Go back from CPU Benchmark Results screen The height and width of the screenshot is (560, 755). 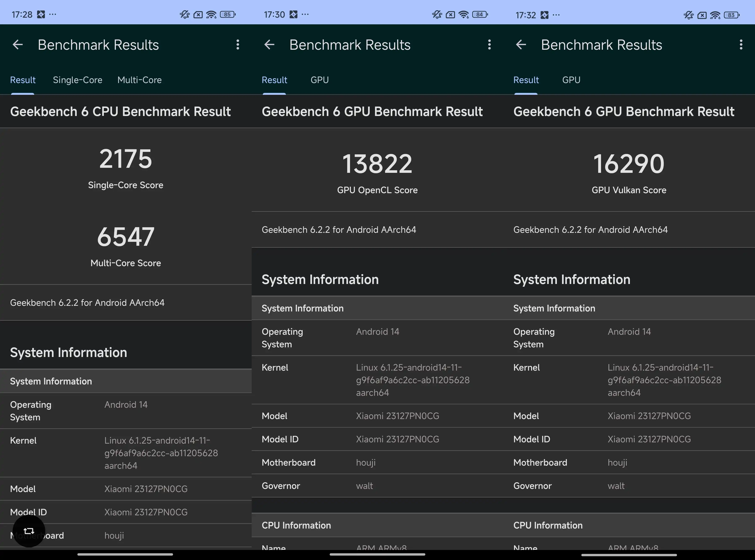coord(18,44)
